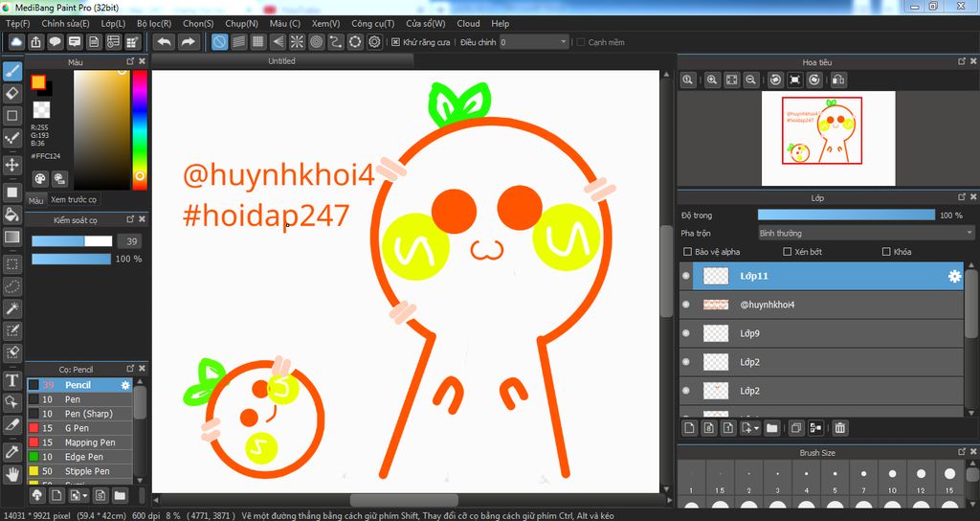Open the snap settings gear icon
The image size is (980, 521).
[x=374, y=42]
